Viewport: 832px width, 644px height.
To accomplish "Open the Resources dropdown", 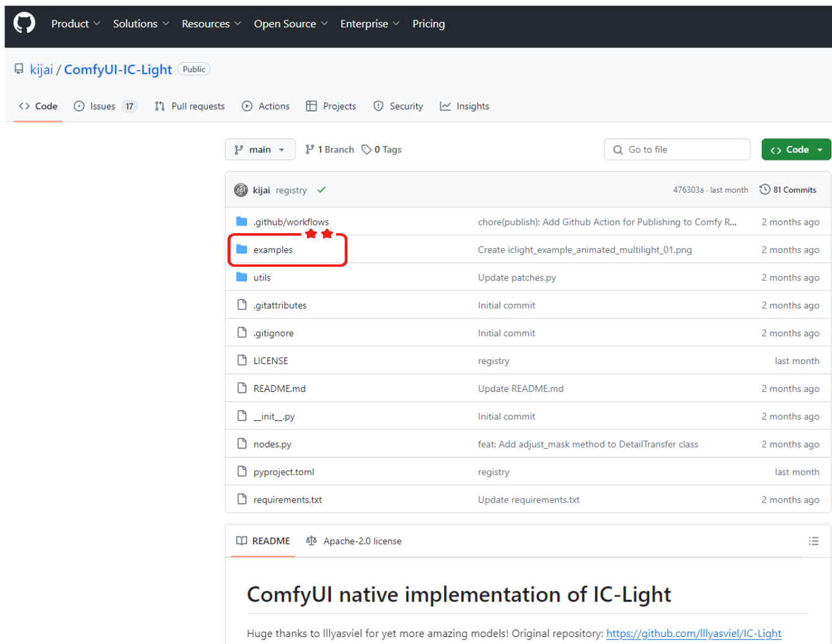I will 212,23.
